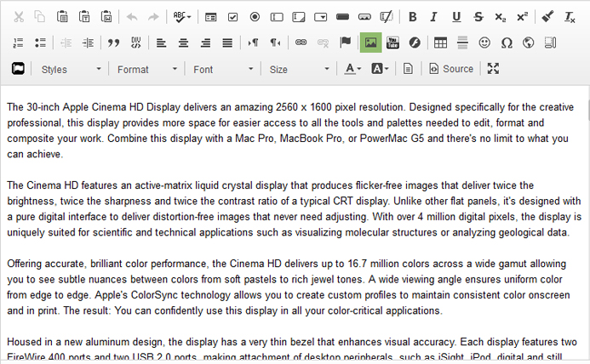
Task: Set text direction right to left
Action: [x=275, y=43]
